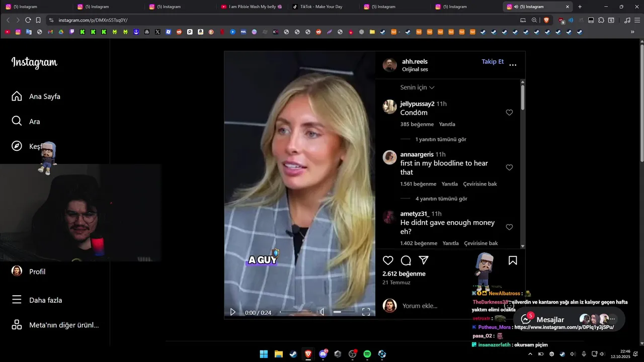Show more bookmarks with the chevron
The width and height of the screenshot is (644, 362).
pyautogui.click(x=632, y=32)
